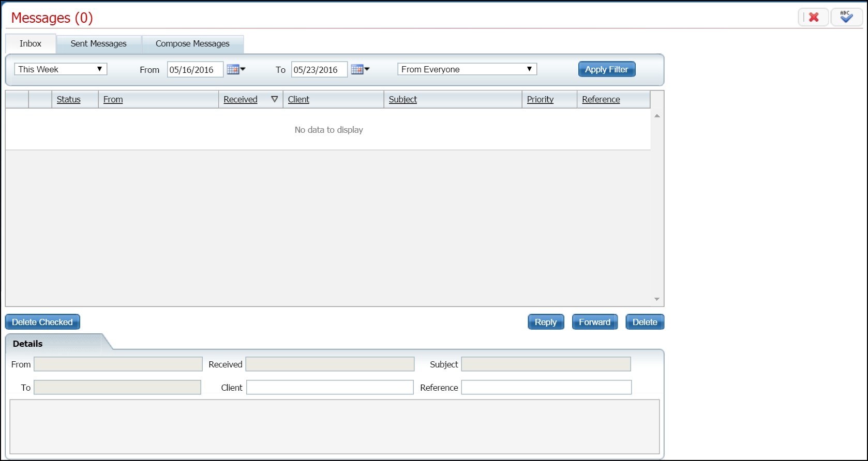Click the spell check ABC icon
Image resolution: width=868 pixels, height=461 pixels.
point(846,17)
